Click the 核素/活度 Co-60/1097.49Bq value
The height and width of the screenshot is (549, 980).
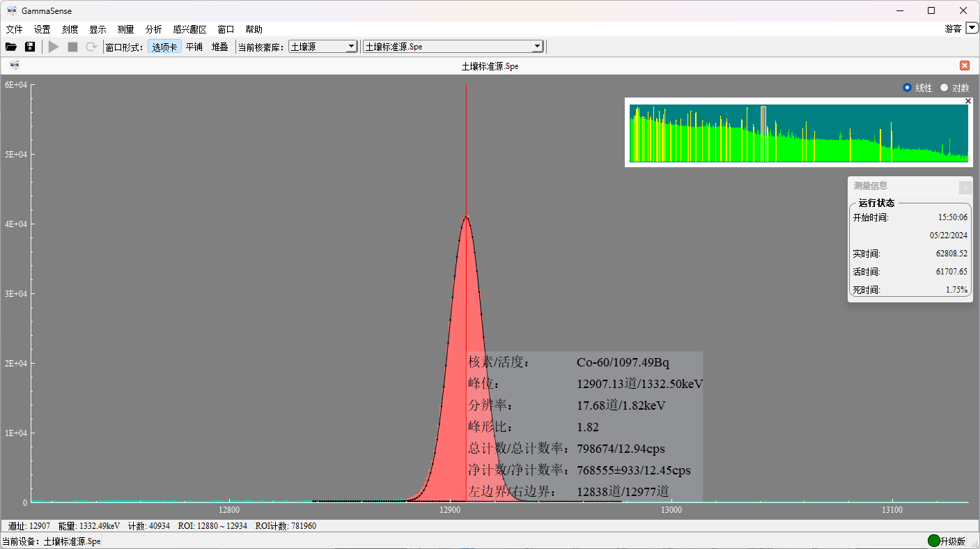coord(623,362)
